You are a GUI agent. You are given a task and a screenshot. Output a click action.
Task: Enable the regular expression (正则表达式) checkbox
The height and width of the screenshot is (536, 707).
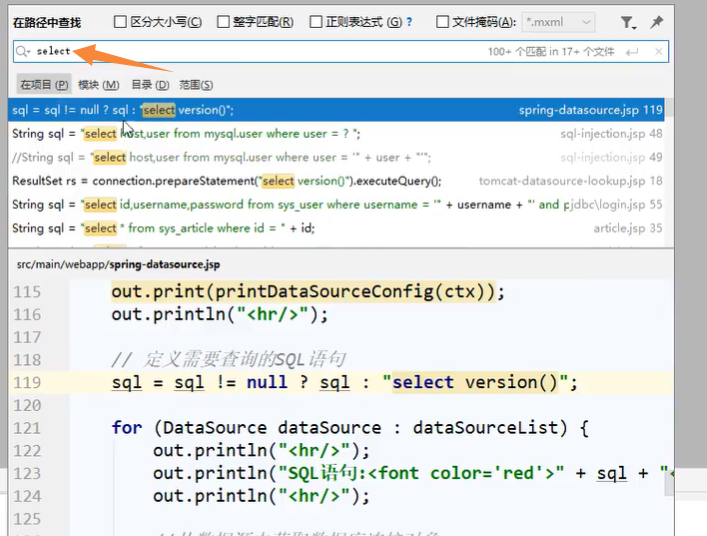[x=316, y=22]
